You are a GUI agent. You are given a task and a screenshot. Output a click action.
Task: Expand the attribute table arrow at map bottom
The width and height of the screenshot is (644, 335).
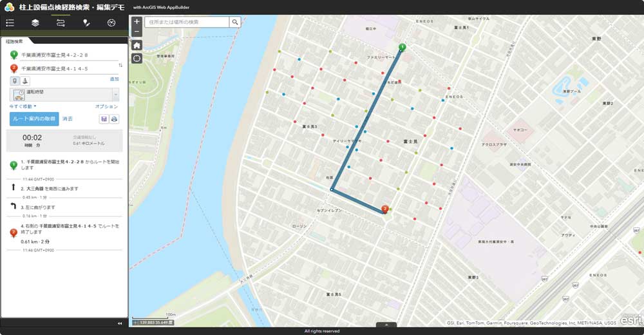point(386,325)
